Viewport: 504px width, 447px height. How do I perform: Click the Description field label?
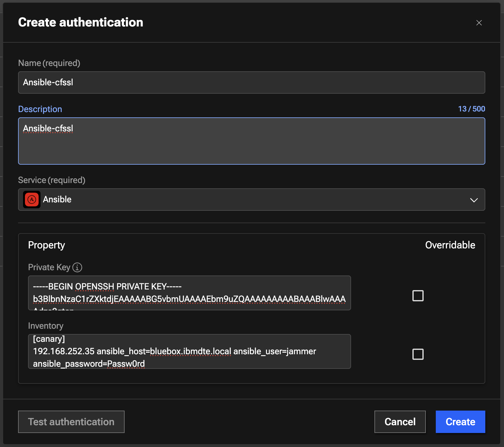click(40, 109)
